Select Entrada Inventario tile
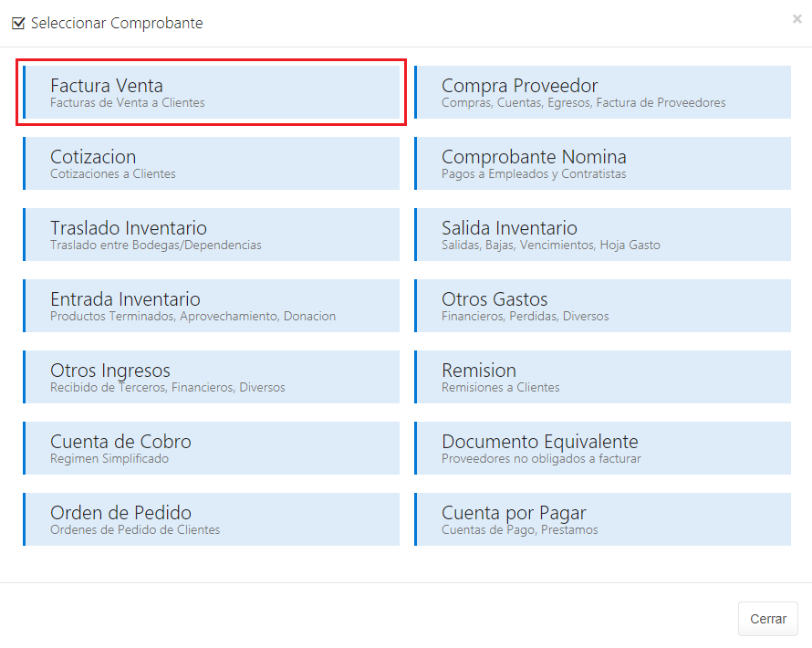Viewport: 812px width, 648px height. (x=211, y=306)
